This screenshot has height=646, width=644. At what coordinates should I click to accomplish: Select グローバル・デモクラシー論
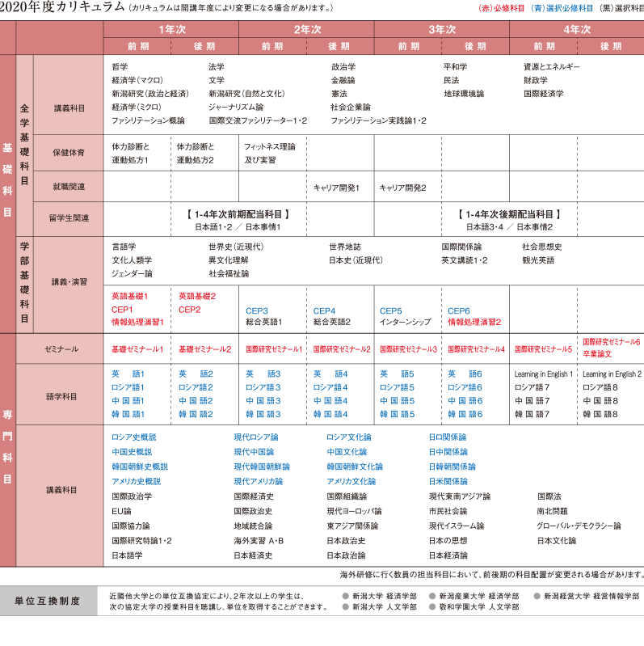pyautogui.click(x=579, y=526)
